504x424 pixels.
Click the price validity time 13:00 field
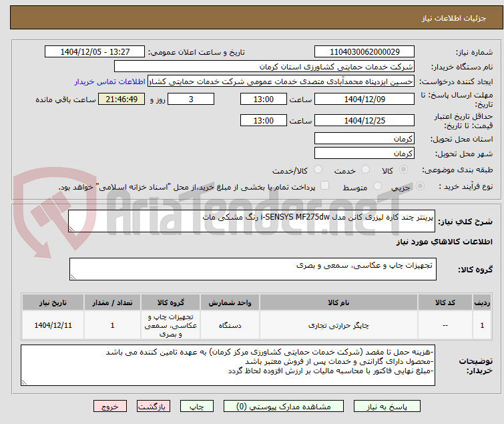tap(264, 120)
